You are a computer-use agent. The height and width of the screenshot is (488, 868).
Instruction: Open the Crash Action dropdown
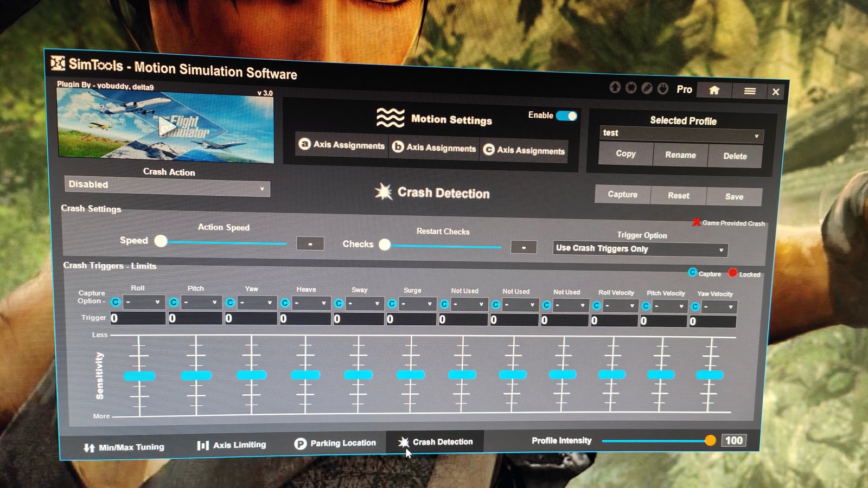167,185
